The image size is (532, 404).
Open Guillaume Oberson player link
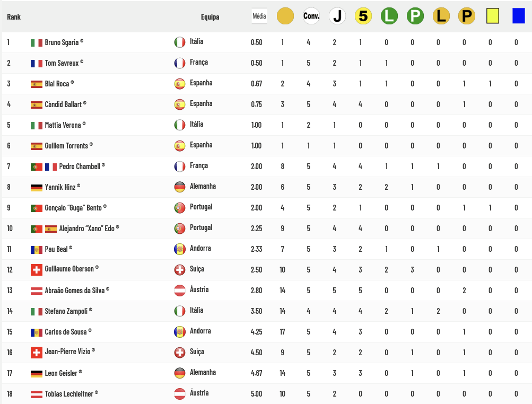[69, 269]
